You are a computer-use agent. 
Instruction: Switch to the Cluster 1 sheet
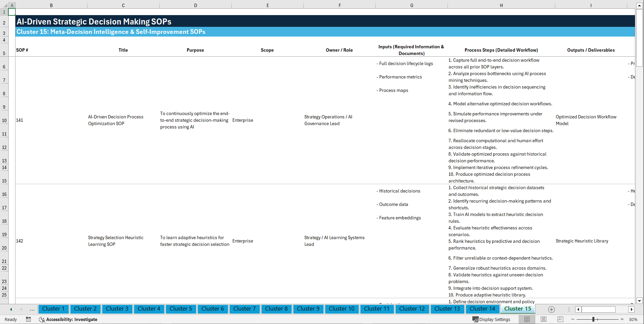coord(53,309)
